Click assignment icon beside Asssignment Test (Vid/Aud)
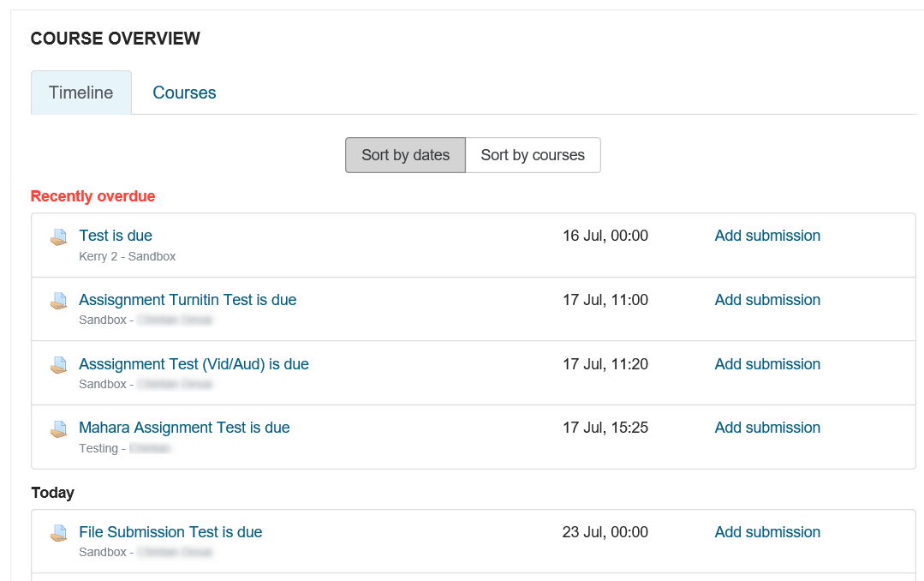The image size is (924, 581). click(x=58, y=366)
